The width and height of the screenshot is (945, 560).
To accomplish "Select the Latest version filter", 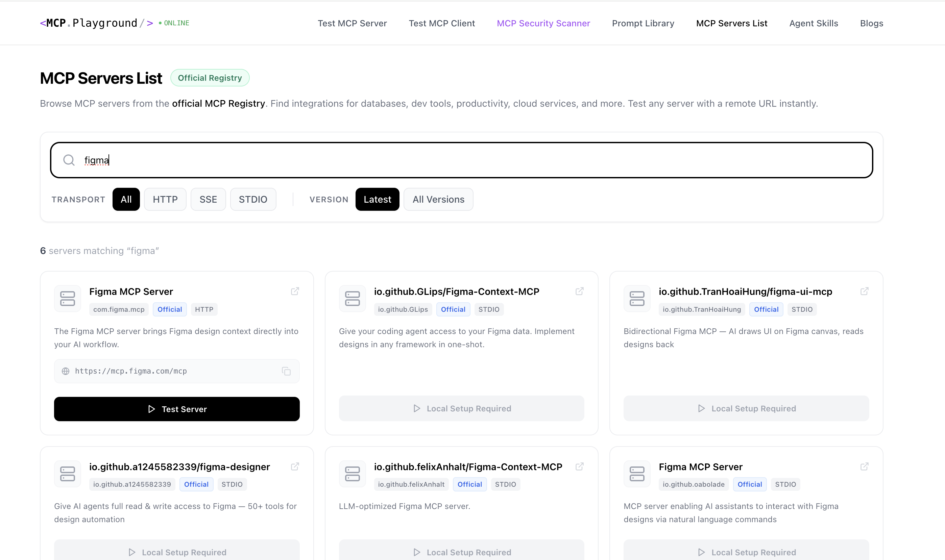I will tap(377, 199).
